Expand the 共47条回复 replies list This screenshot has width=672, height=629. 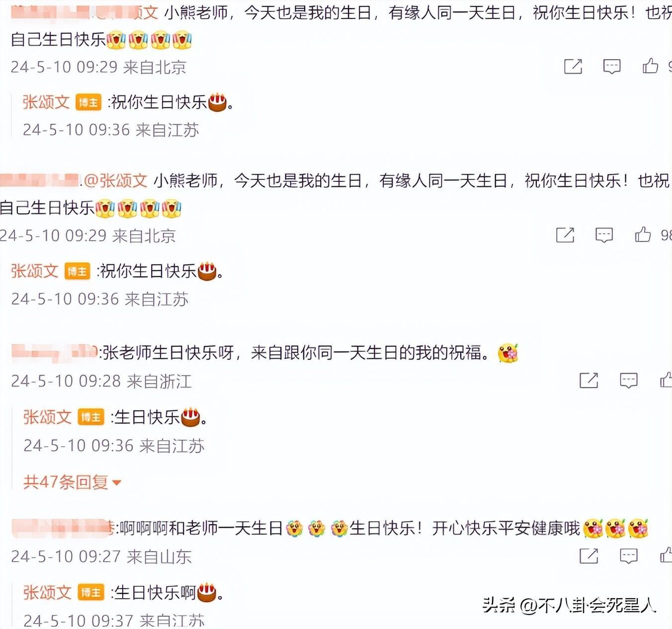pyautogui.click(x=72, y=482)
